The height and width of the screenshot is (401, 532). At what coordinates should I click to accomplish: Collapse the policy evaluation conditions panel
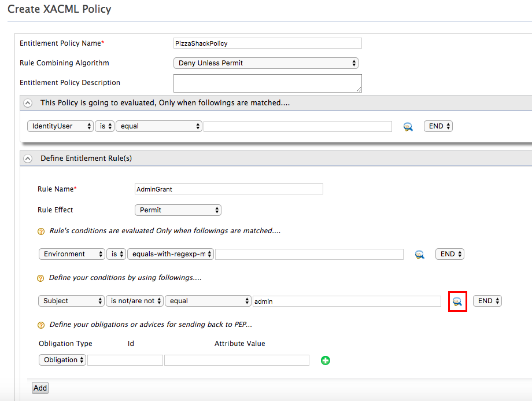click(x=27, y=102)
